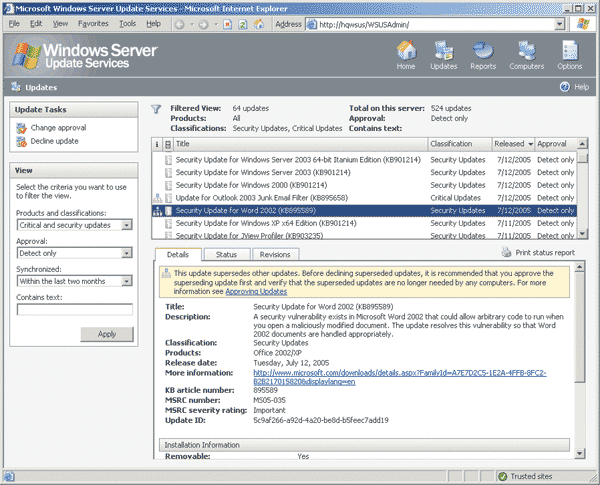Click update list scrollbar down arrow

pyautogui.click(x=582, y=234)
